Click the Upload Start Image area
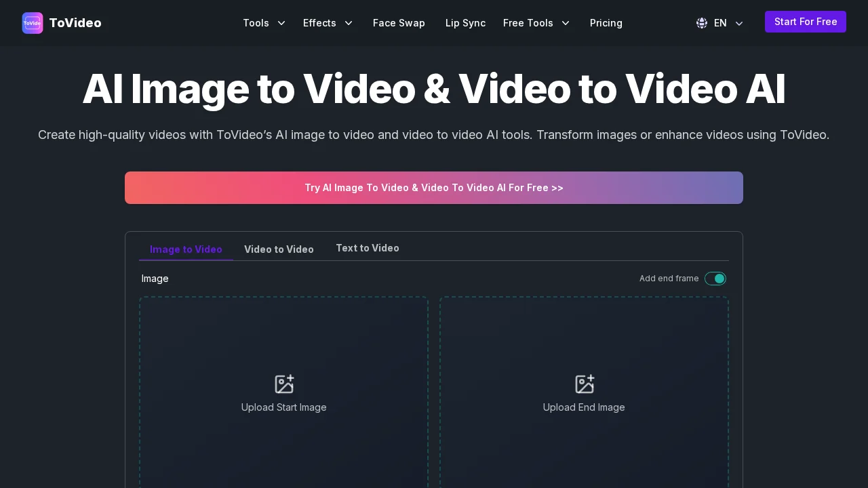This screenshot has width=868, height=488. (283, 393)
